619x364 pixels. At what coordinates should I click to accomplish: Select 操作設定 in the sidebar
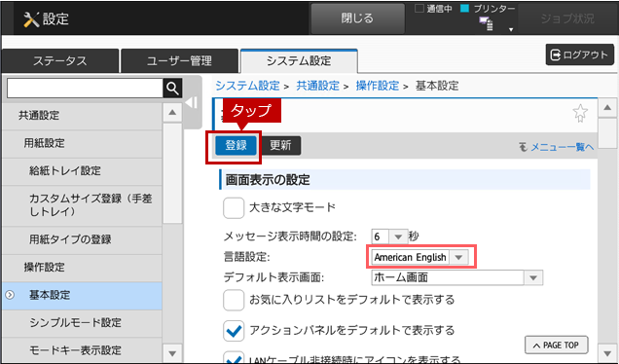82,268
